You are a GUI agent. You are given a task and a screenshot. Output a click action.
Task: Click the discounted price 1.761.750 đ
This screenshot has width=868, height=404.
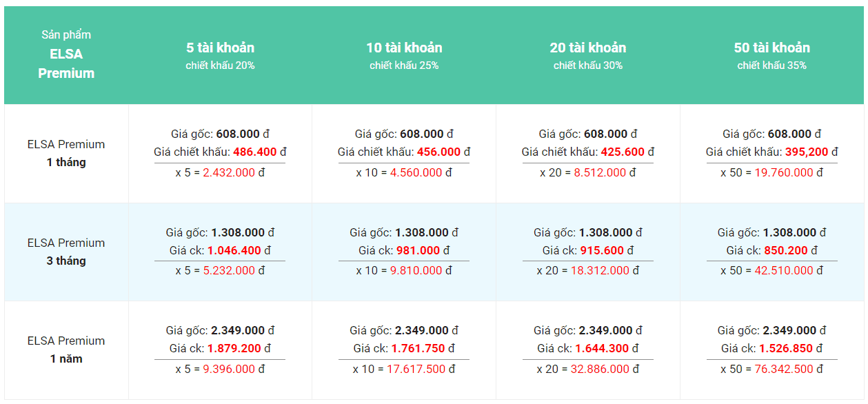423,348
